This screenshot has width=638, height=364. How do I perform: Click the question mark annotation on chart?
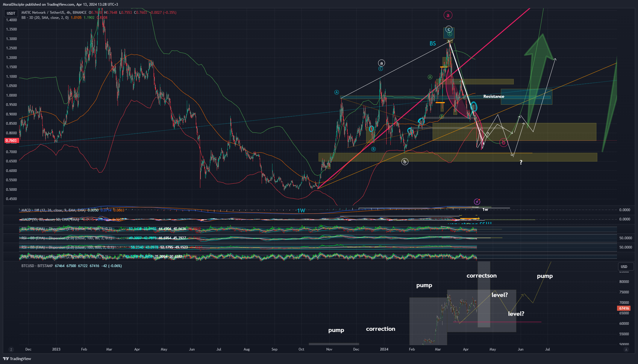tap(521, 162)
